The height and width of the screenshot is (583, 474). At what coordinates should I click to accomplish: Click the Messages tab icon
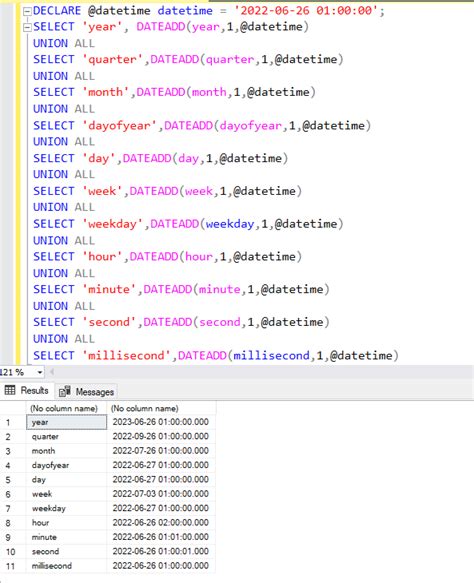point(65,391)
